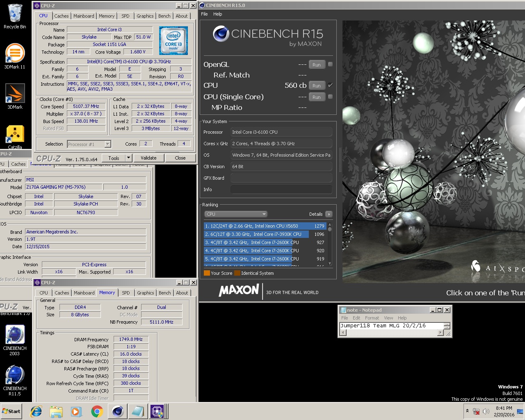Screen dimensions: 525x420
Task: Run the CPU benchmark
Action: [317, 86]
